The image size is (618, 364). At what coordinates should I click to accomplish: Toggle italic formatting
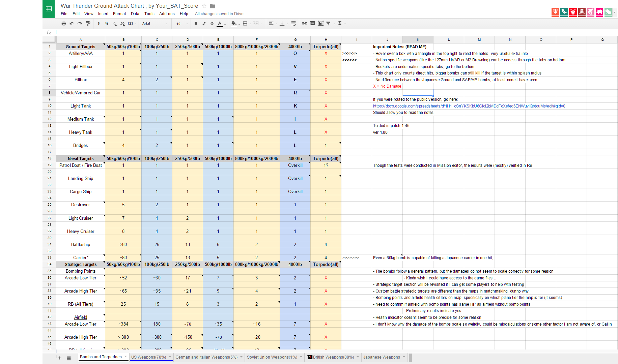click(x=204, y=24)
